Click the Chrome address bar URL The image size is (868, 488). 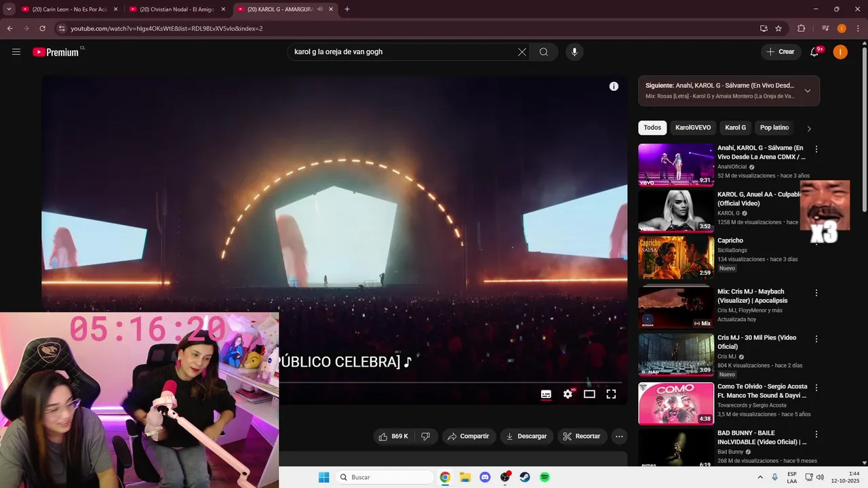167,28
